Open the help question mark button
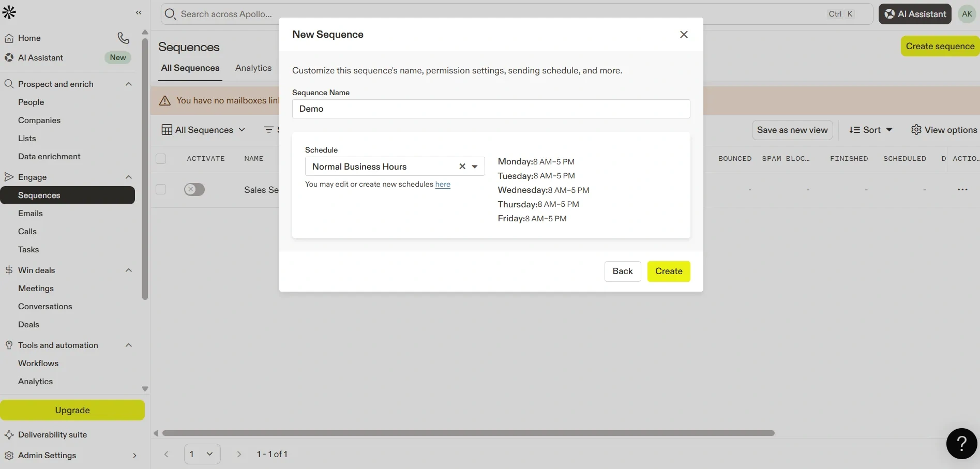 point(961,443)
